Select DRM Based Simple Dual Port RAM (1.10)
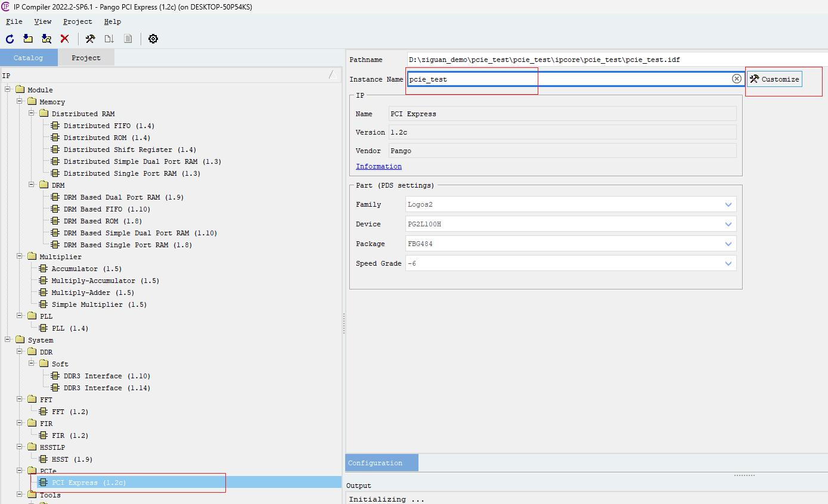 pyautogui.click(x=140, y=233)
